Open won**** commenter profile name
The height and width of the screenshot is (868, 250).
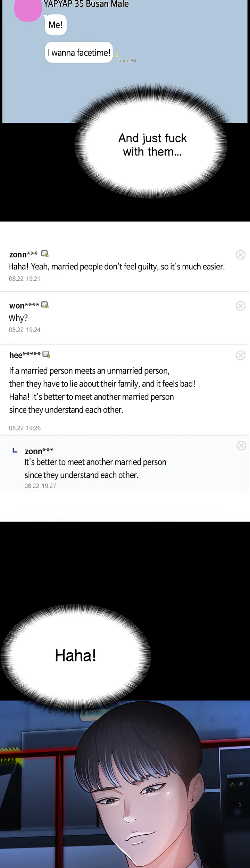click(x=24, y=306)
